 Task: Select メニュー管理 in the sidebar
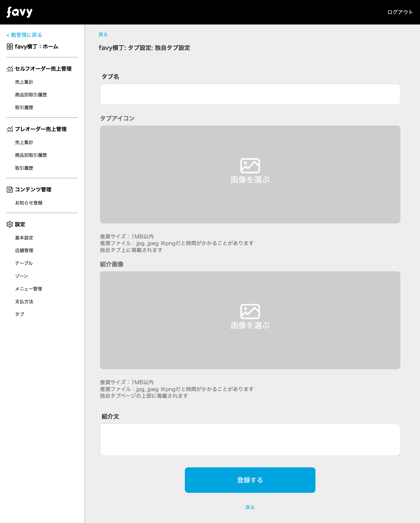point(29,289)
